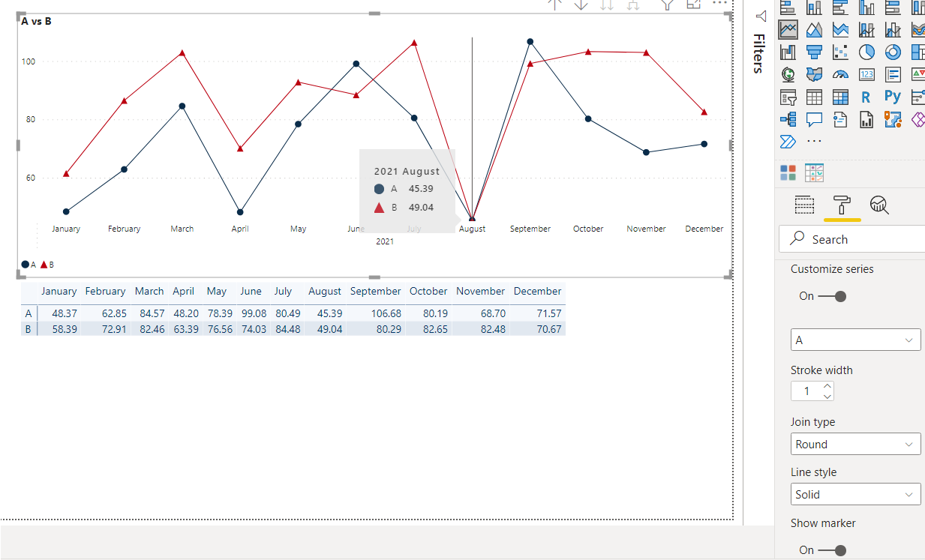
Task: Select the Pie chart visual
Action: point(866,52)
